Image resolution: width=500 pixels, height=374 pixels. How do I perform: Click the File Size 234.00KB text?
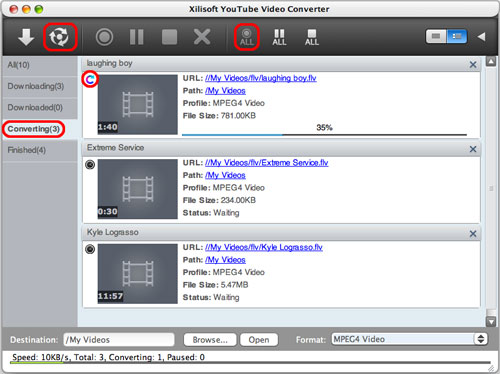[219, 200]
